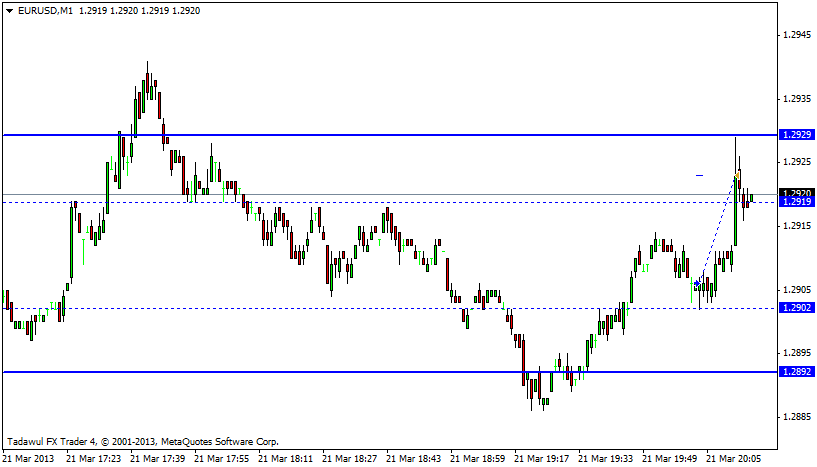Click the 1.2945 price scale value
This screenshot has width=817, height=467.
click(797, 35)
